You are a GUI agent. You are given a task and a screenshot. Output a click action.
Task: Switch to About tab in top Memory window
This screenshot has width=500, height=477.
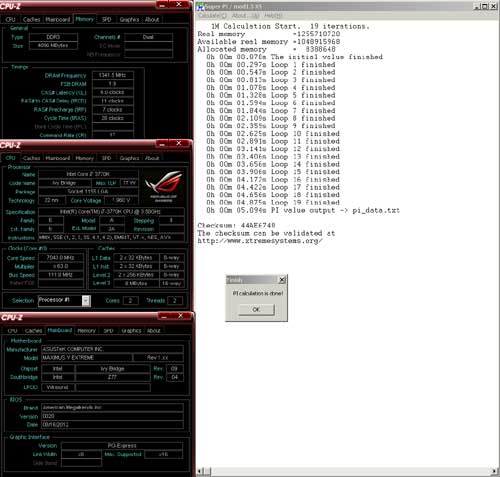pyautogui.click(x=152, y=19)
